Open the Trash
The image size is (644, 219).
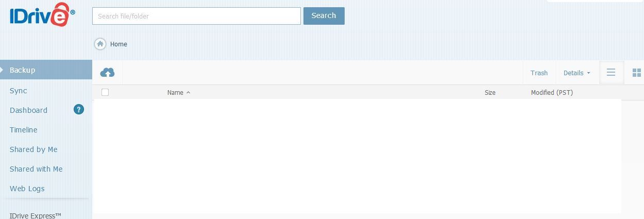point(539,73)
